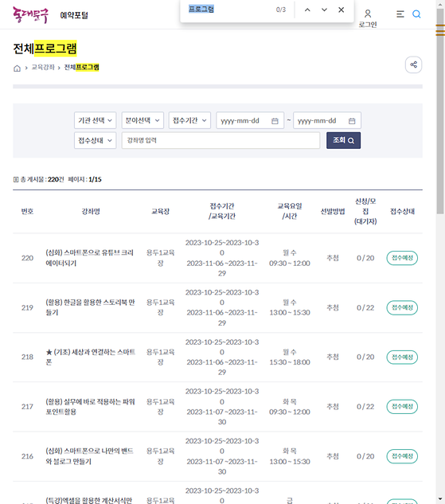Image resolution: width=445 pixels, height=504 pixels.
Task: Click 접수예정 badge in row 219
Action: click(402, 307)
